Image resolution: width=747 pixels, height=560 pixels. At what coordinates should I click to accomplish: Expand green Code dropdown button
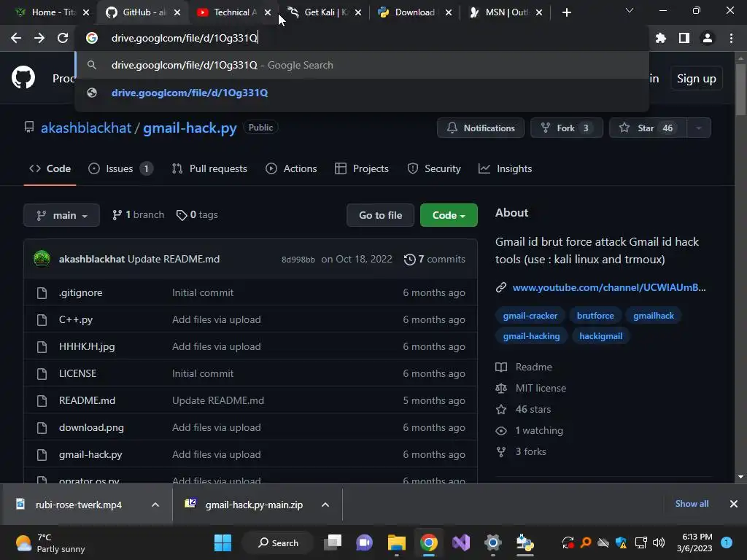tap(449, 215)
